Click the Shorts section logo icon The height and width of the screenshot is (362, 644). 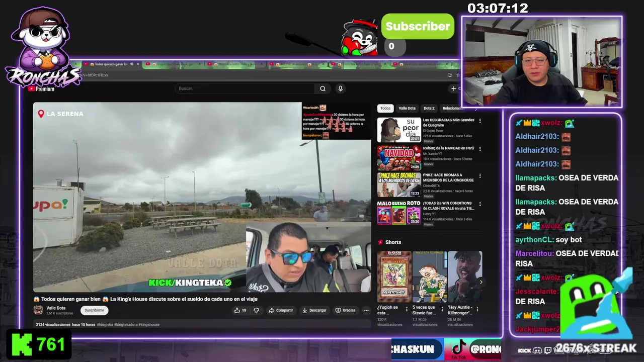point(381,242)
